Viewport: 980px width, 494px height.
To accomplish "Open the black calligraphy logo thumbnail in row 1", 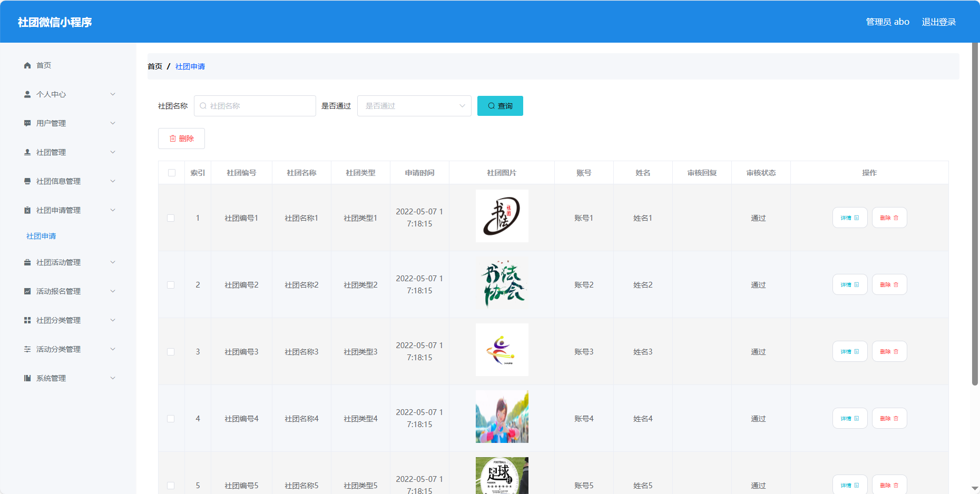I will (502, 216).
